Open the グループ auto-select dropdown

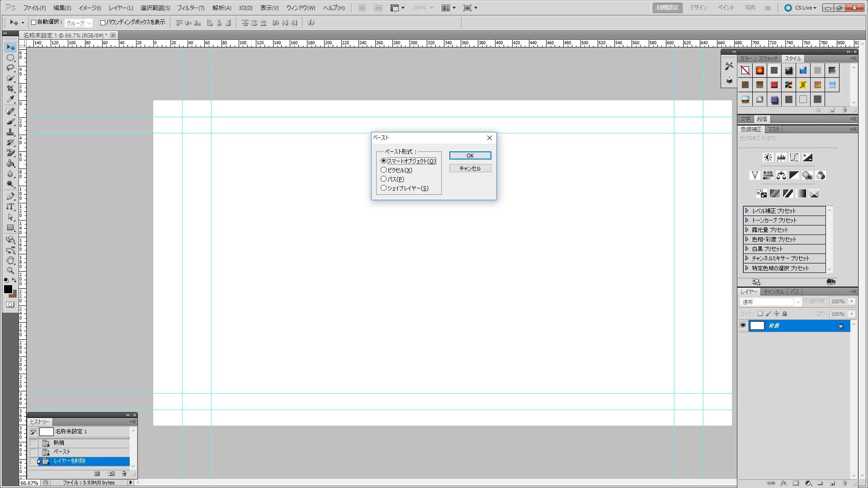pyautogui.click(x=79, y=23)
